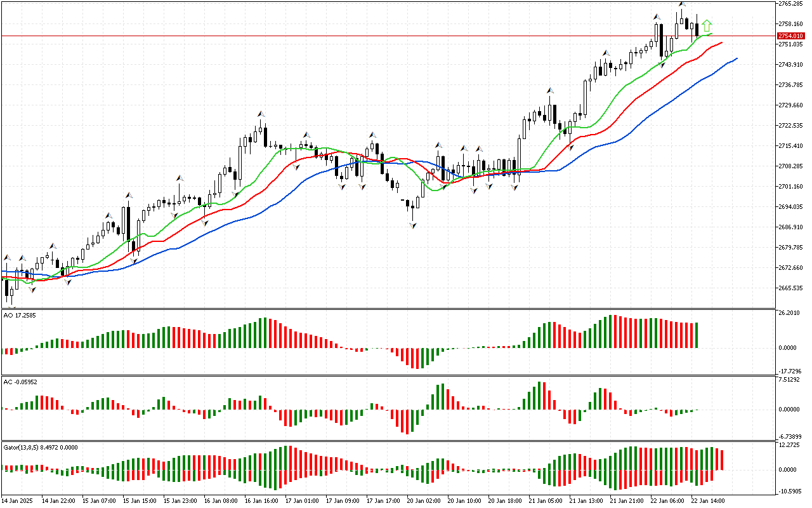Click the 21 Jan 21:00 time label

(627, 501)
